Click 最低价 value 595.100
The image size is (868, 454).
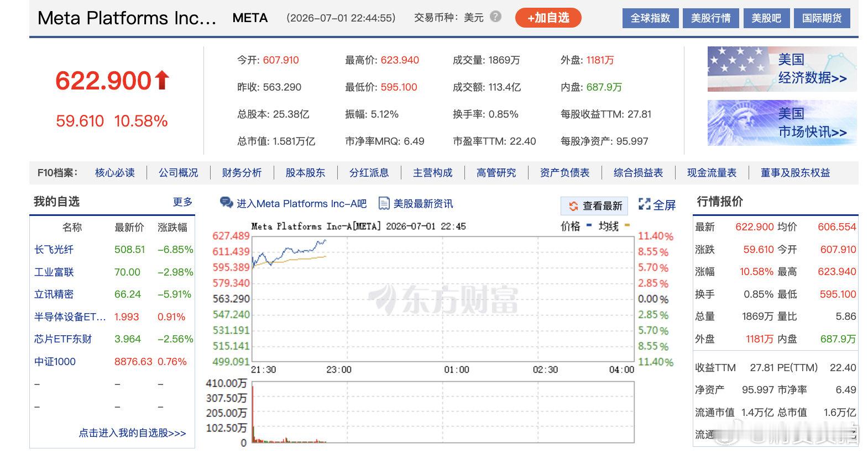[399, 87]
